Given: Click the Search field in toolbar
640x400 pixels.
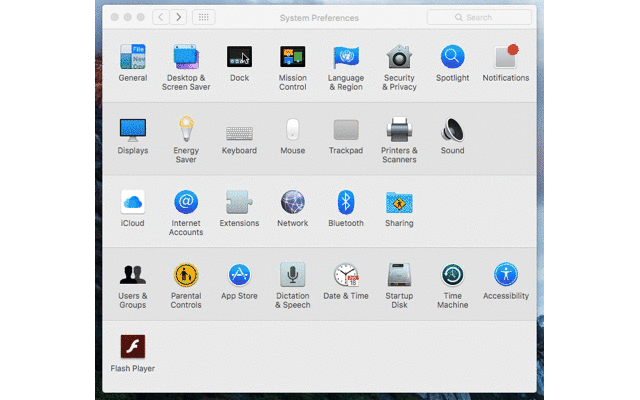Looking at the screenshot, I should (x=479, y=17).
